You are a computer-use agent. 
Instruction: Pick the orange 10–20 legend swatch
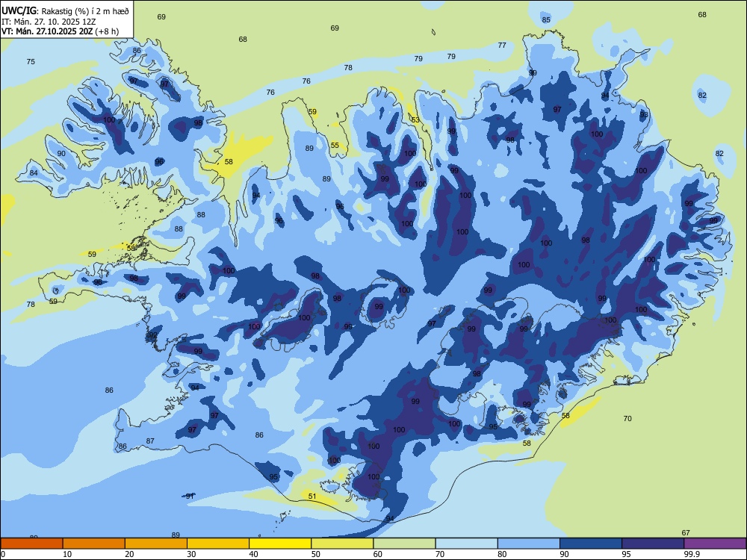point(94,544)
